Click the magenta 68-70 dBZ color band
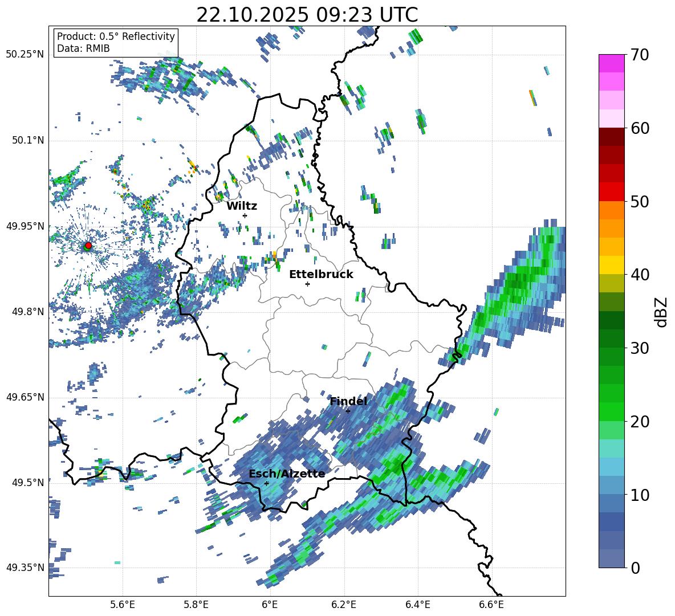 pos(611,63)
